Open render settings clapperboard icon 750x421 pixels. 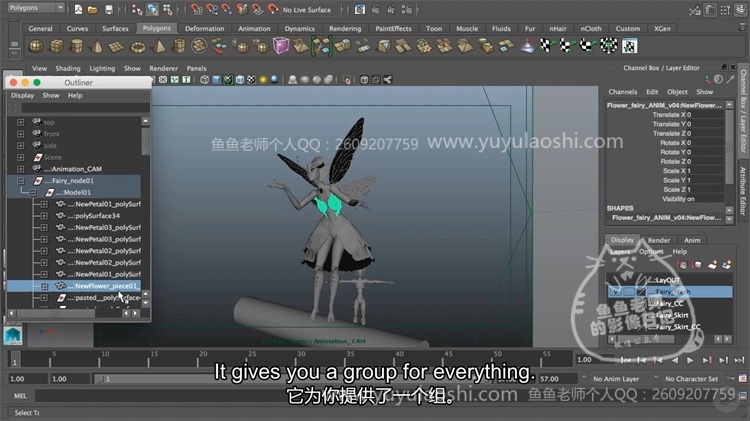click(x=407, y=9)
